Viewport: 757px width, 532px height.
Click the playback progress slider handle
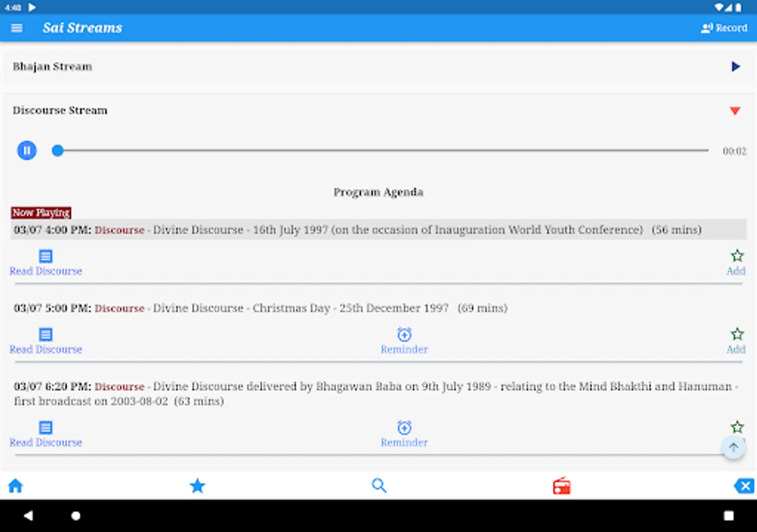57,151
